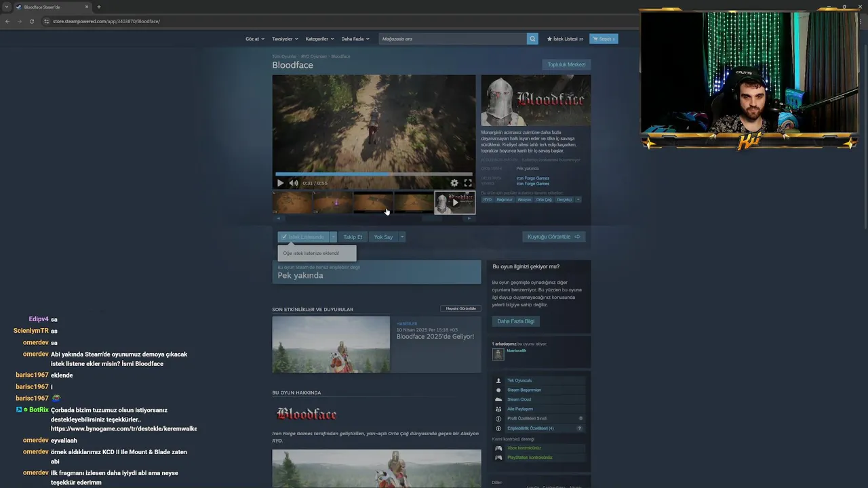868x488 pixels.
Task: Click the site info icon in address bar
Action: pos(46,21)
